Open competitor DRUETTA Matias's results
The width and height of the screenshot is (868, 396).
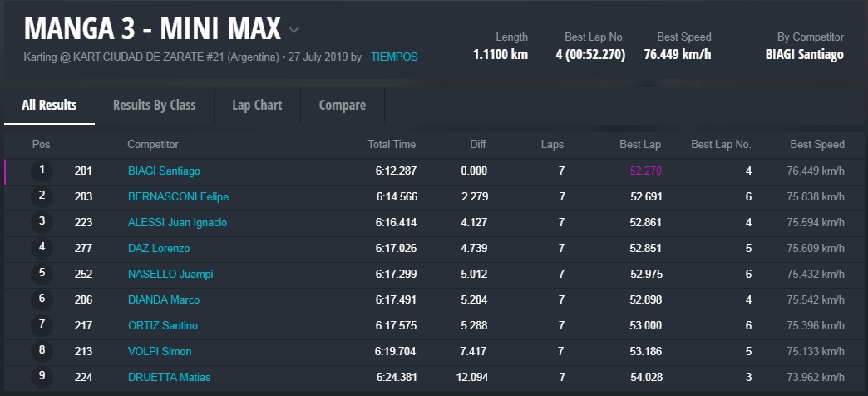click(169, 378)
